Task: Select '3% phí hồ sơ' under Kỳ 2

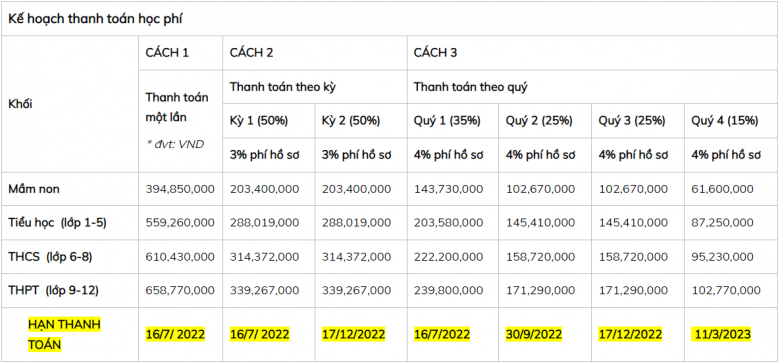Action: pyautogui.click(x=357, y=155)
